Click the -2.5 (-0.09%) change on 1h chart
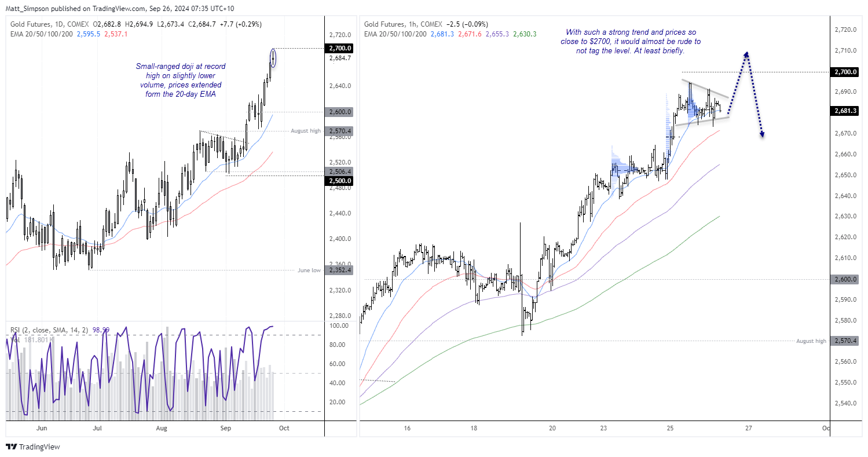 coord(468,24)
